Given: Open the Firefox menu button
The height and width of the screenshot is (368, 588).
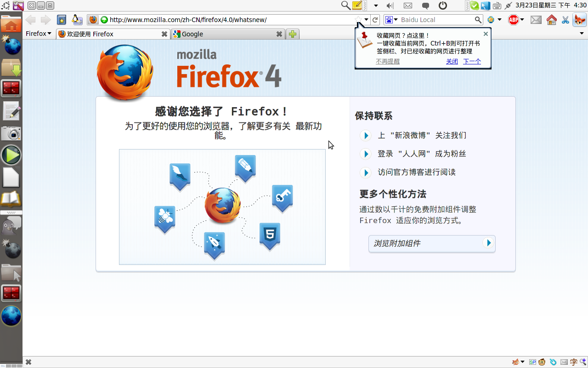Looking at the screenshot, I should tap(39, 34).
